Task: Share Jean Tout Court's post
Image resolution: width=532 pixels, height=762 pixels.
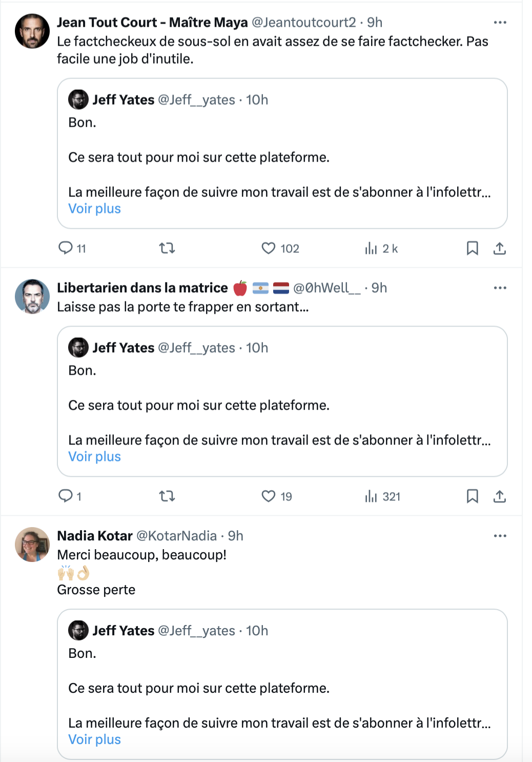Action: (500, 248)
